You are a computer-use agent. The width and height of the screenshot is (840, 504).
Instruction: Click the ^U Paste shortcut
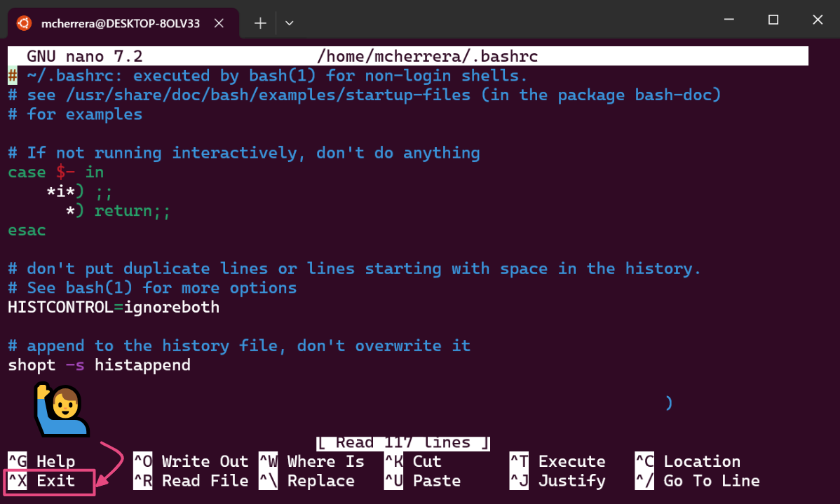(x=423, y=481)
